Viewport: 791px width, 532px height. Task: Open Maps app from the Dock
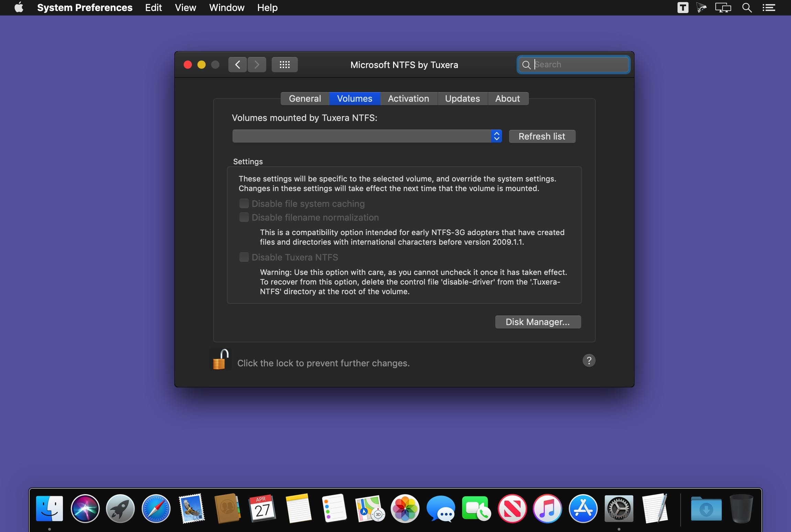(369, 509)
